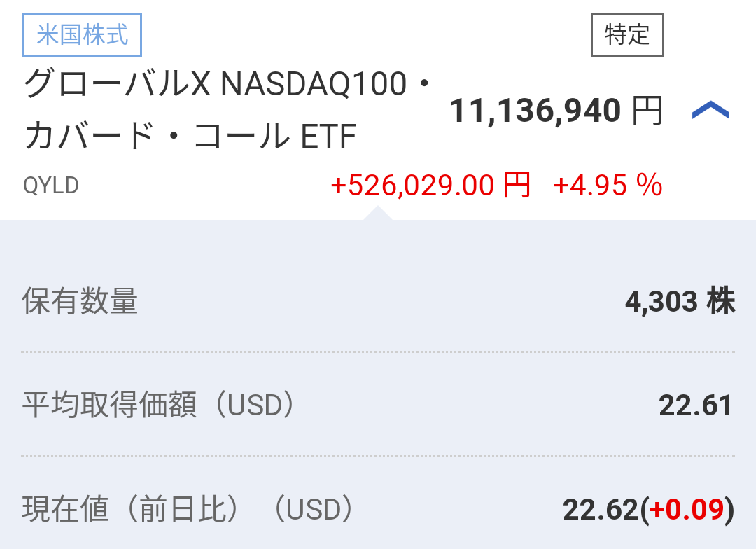The width and height of the screenshot is (756, 549).
Task: Select the QYLD ticker symbol
Action: click(x=51, y=186)
